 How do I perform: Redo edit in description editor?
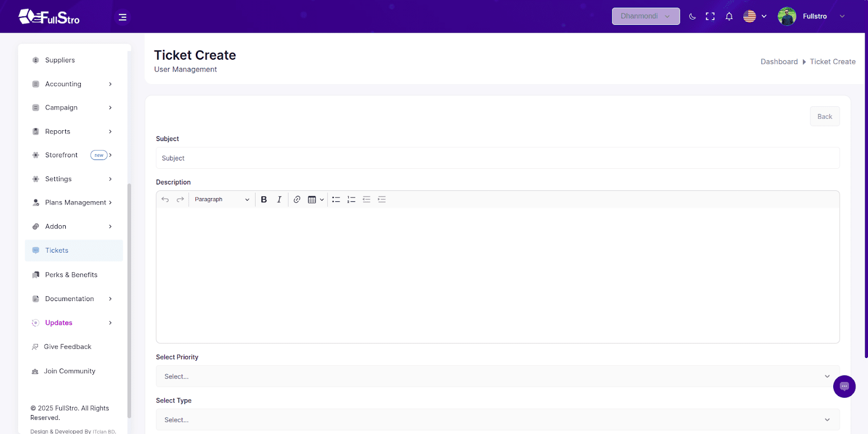click(x=180, y=200)
